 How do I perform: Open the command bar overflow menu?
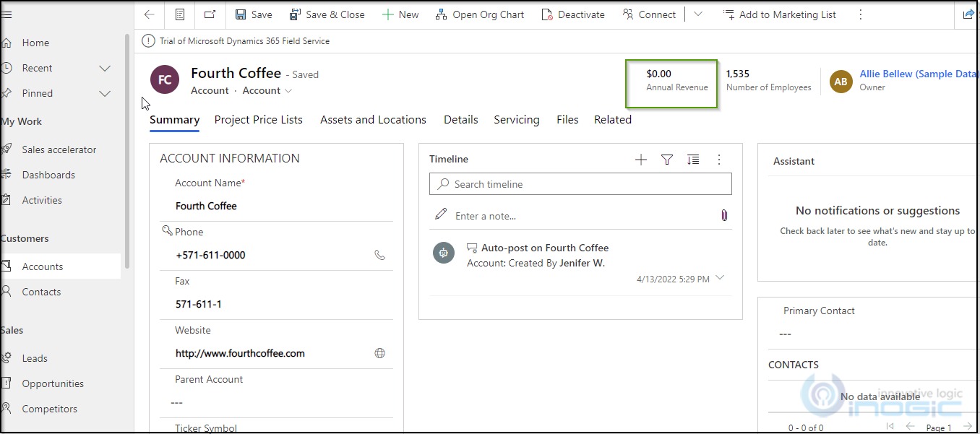click(860, 14)
